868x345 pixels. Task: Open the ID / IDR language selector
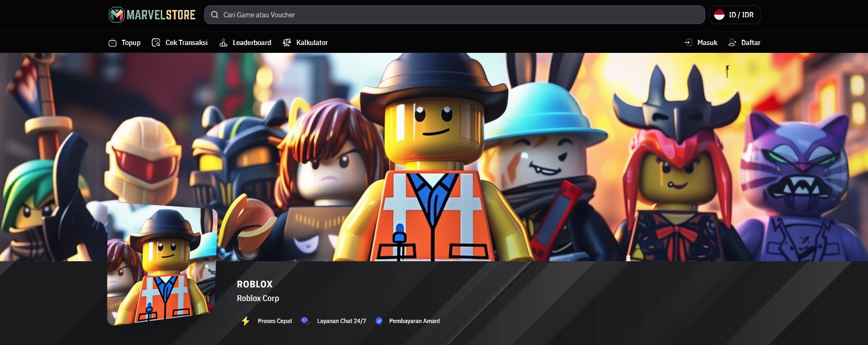click(735, 15)
